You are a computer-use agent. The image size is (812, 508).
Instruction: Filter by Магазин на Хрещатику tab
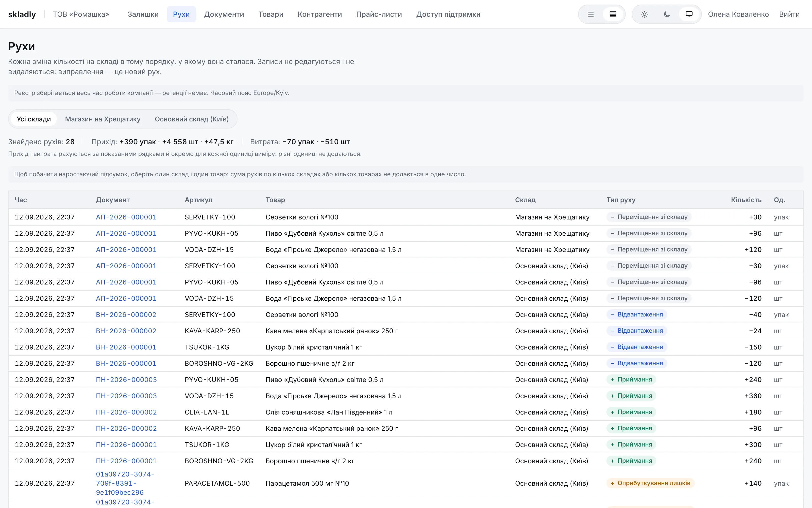(103, 119)
